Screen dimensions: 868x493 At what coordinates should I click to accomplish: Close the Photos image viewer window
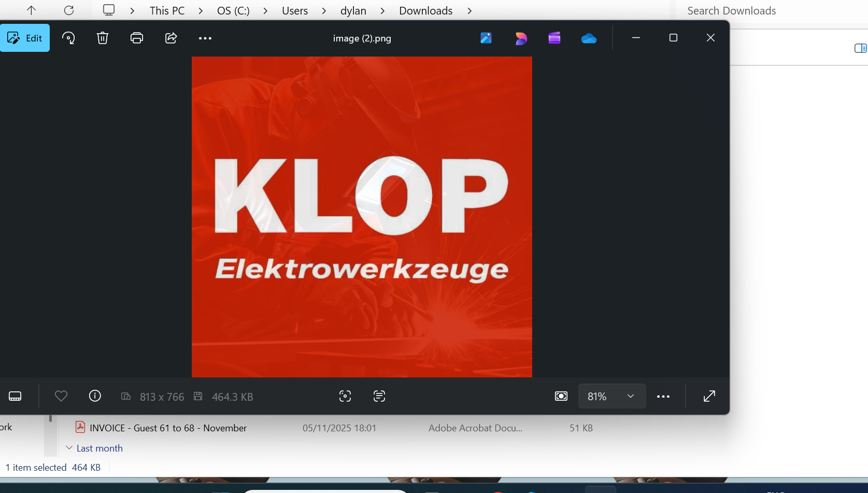[x=710, y=38]
